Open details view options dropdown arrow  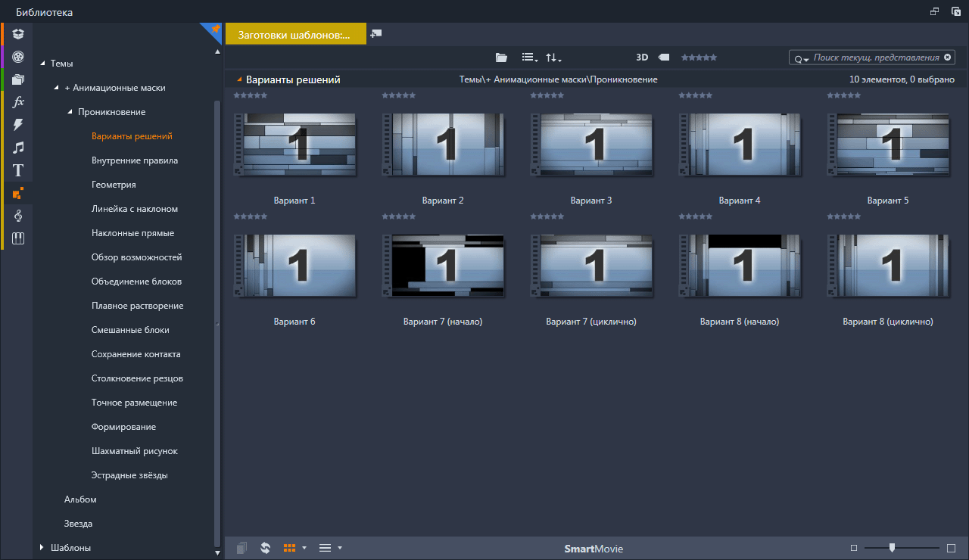coord(340,548)
